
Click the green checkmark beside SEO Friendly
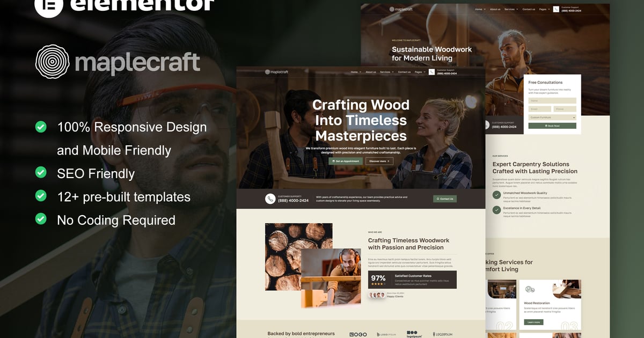[x=41, y=173]
